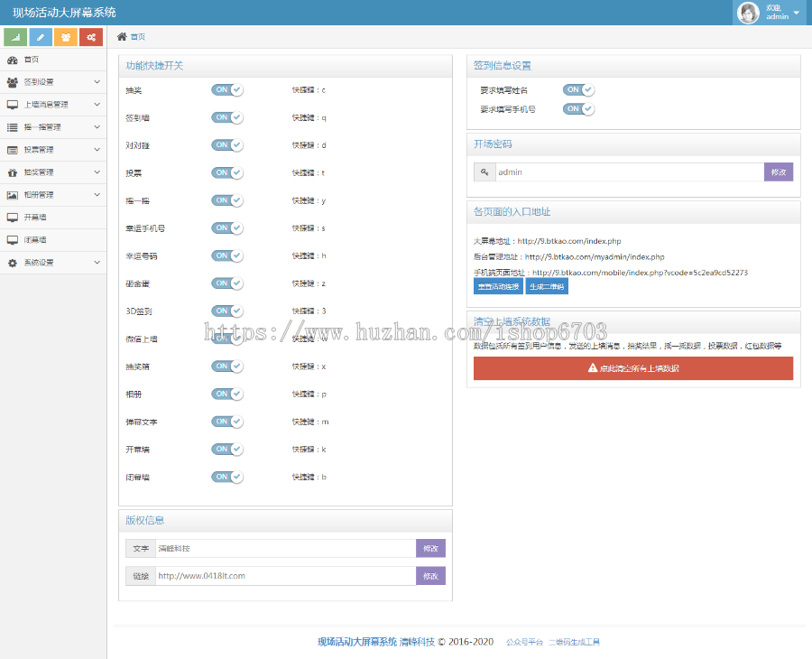Click the key icon in 开场密码 field
Image resolution: width=812 pixels, height=659 pixels.
point(484,172)
